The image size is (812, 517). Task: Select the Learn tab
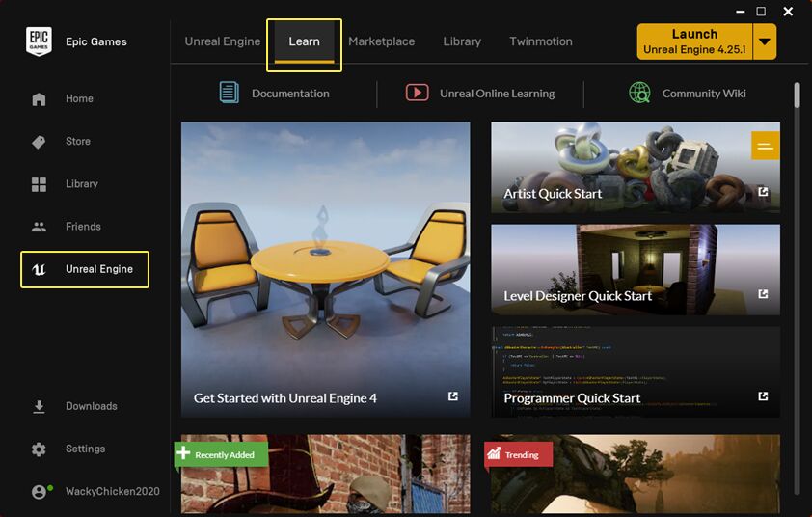[x=304, y=41]
